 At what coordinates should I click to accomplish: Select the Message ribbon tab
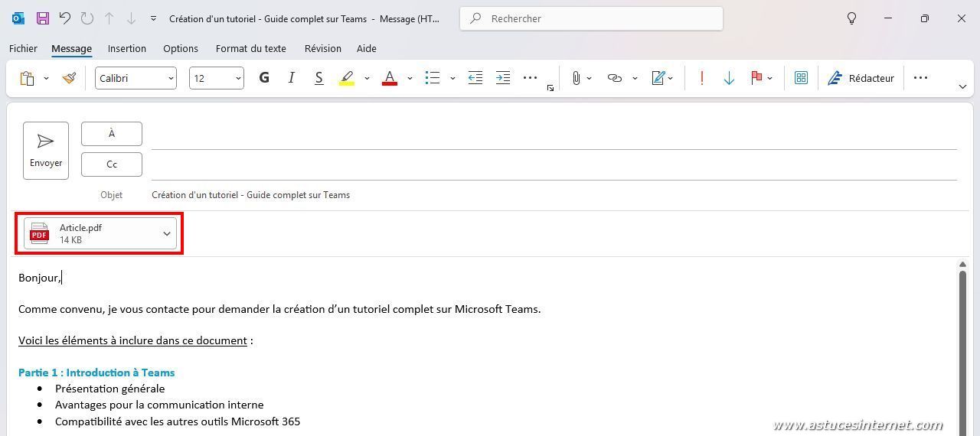[71, 48]
